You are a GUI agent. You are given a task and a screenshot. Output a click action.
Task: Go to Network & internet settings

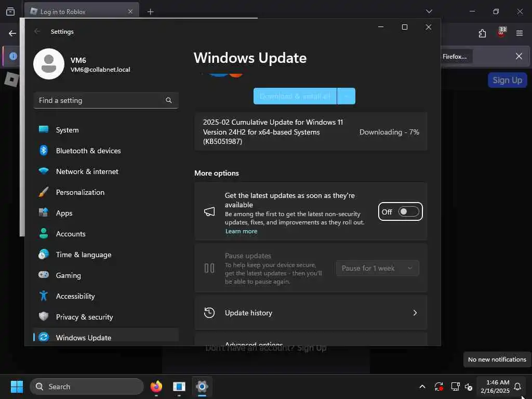click(x=106, y=171)
